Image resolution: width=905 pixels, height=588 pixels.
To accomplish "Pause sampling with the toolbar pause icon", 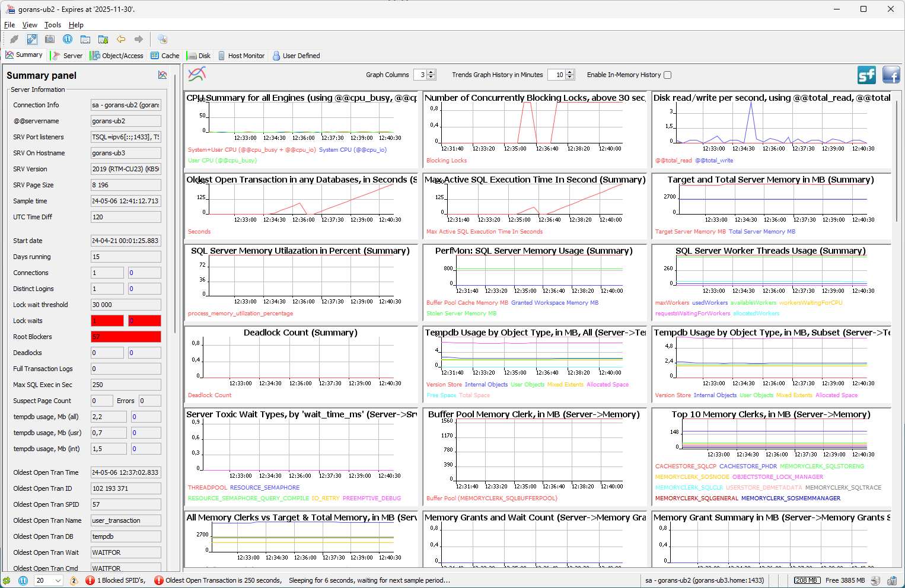I will coord(68,39).
